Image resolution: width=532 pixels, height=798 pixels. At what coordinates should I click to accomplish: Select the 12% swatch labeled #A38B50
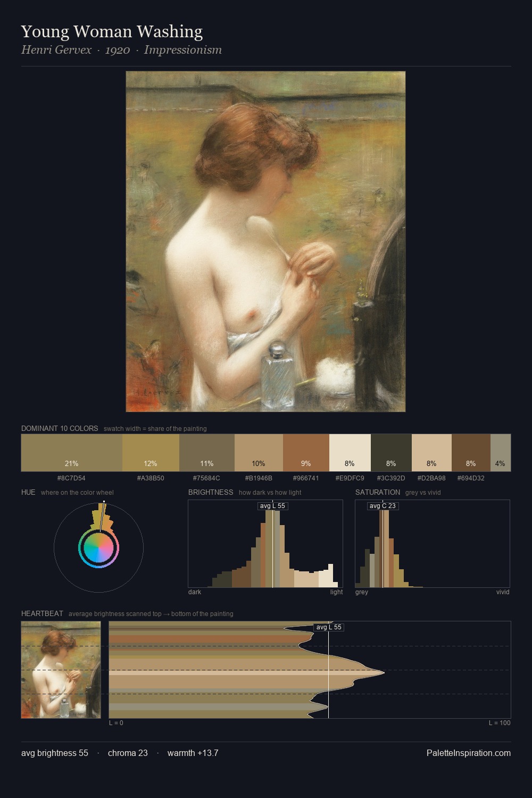151,453
